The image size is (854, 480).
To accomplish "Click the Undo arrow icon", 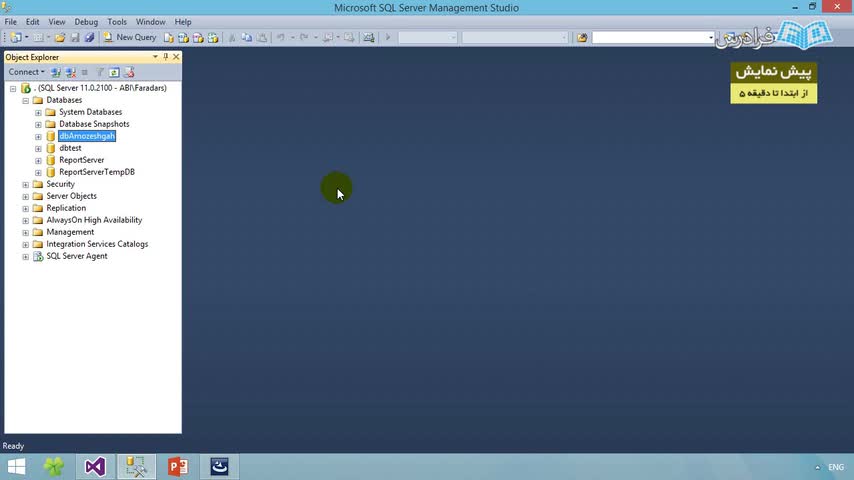I will pos(281,38).
